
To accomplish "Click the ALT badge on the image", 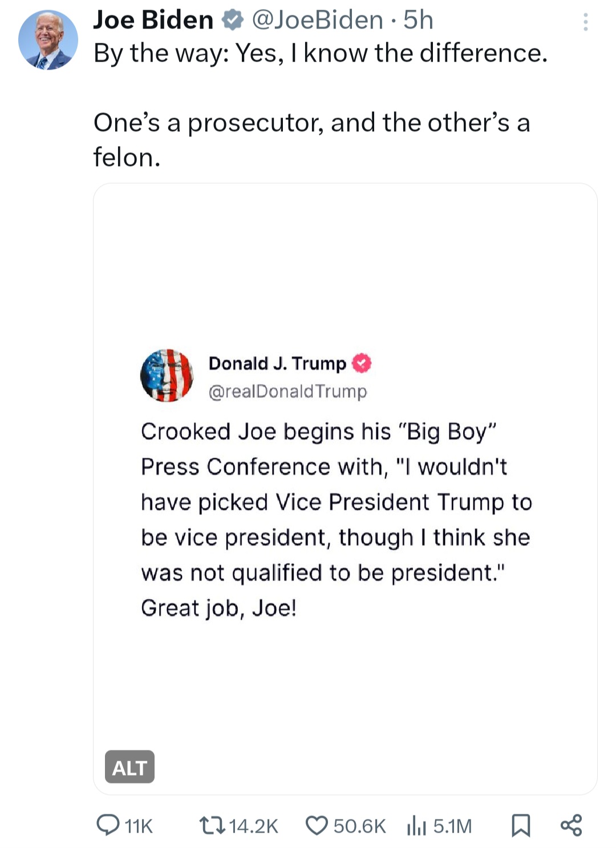I will pyautogui.click(x=129, y=767).
